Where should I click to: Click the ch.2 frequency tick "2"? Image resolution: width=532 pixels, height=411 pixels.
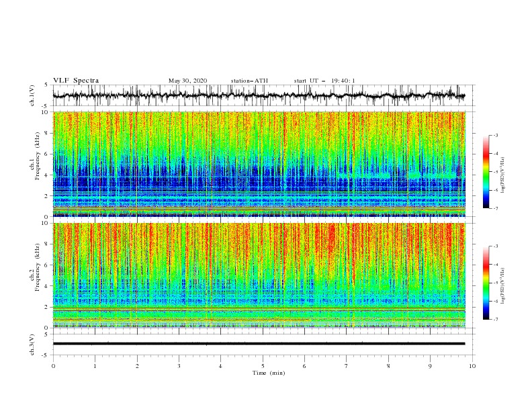[x=47, y=307]
